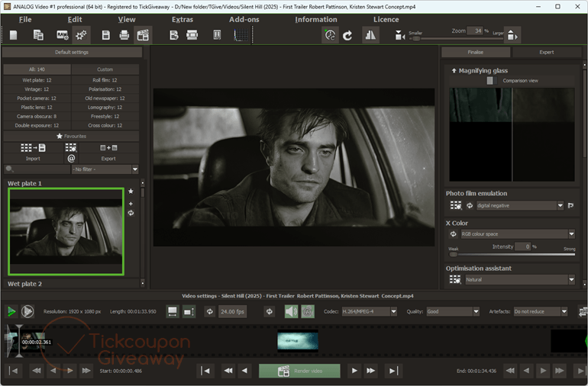Toggle the audio speaker icon
This screenshot has width=588, height=386.
click(292, 311)
